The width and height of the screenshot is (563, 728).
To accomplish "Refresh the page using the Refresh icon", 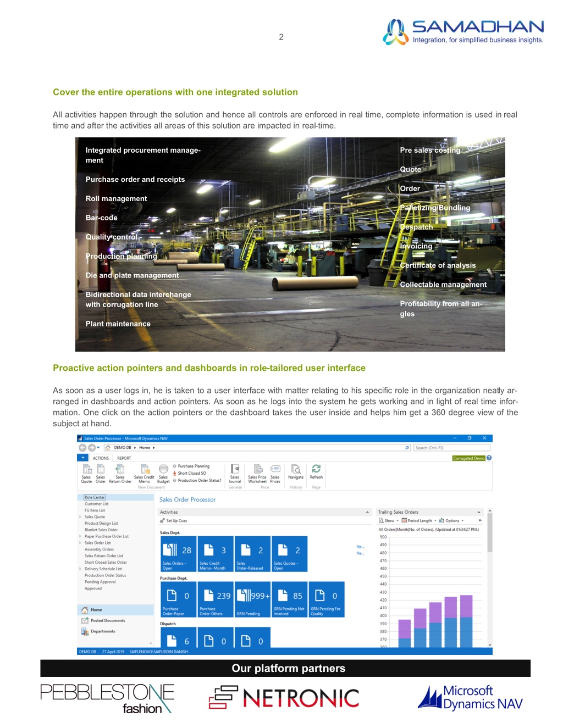I will (x=316, y=469).
